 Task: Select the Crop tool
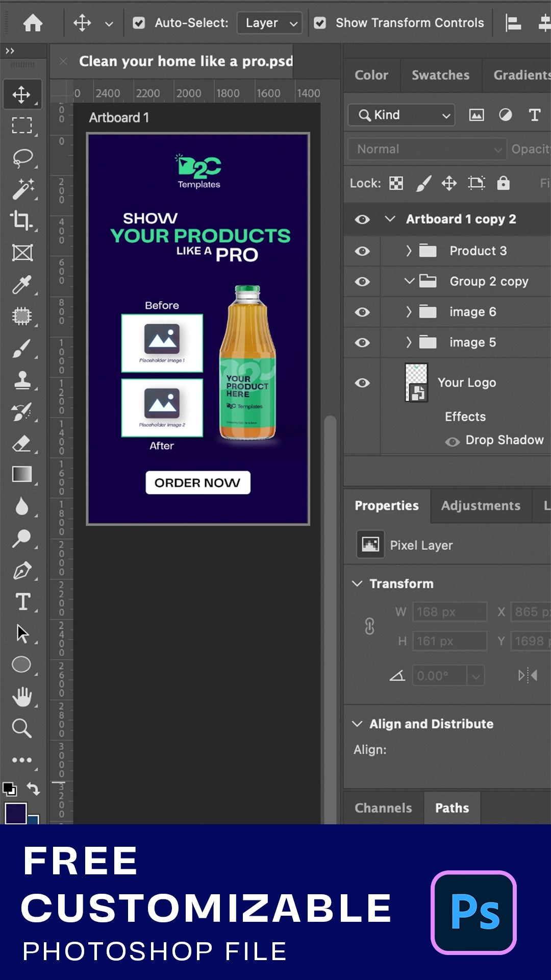(x=22, y=220)
